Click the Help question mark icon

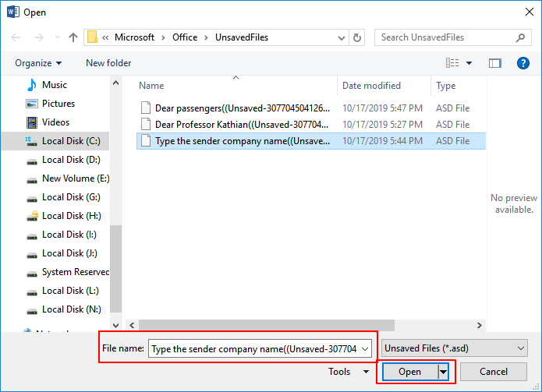pos(523,63)
